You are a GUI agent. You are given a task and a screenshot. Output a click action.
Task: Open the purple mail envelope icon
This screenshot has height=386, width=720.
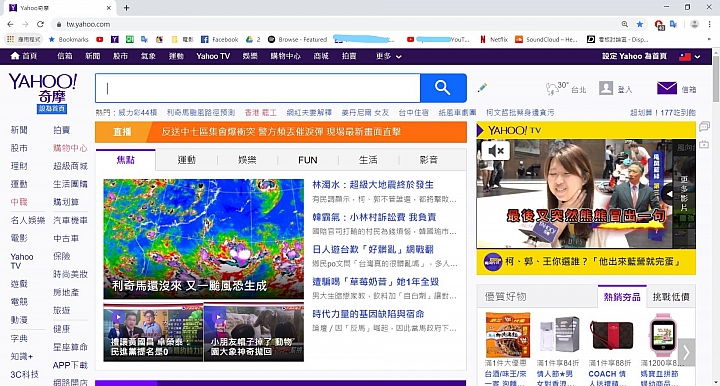pyautogui.click(x=667, y=88)
